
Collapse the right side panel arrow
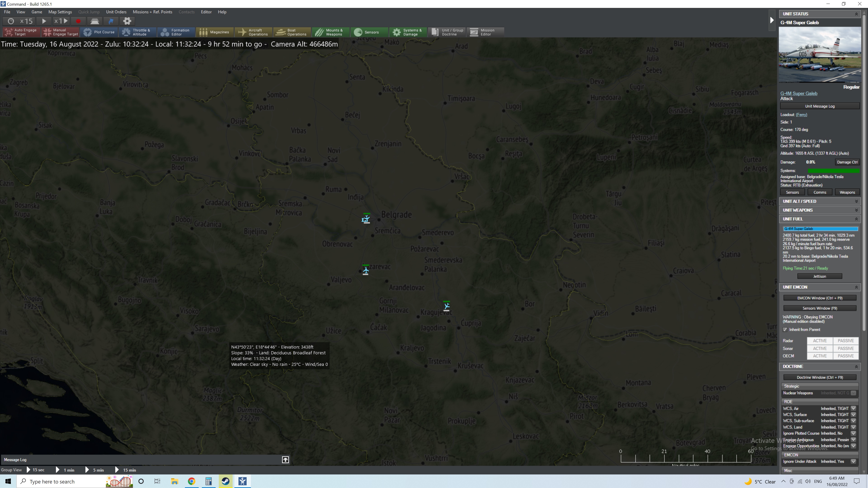(772, 20)
